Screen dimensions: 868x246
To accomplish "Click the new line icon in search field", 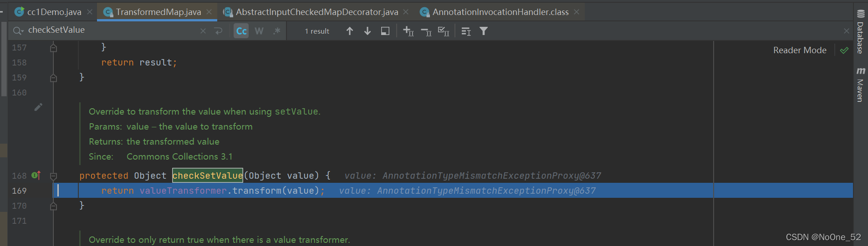I will (219, 31).
